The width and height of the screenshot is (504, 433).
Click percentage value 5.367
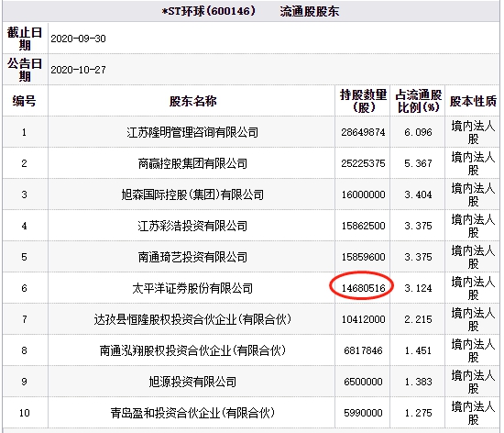point(418,163)
